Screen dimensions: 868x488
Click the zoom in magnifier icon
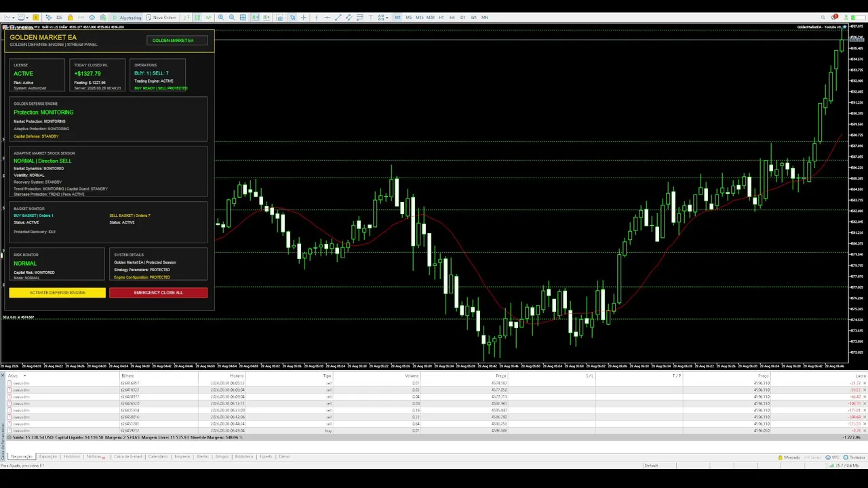point(221,17)
